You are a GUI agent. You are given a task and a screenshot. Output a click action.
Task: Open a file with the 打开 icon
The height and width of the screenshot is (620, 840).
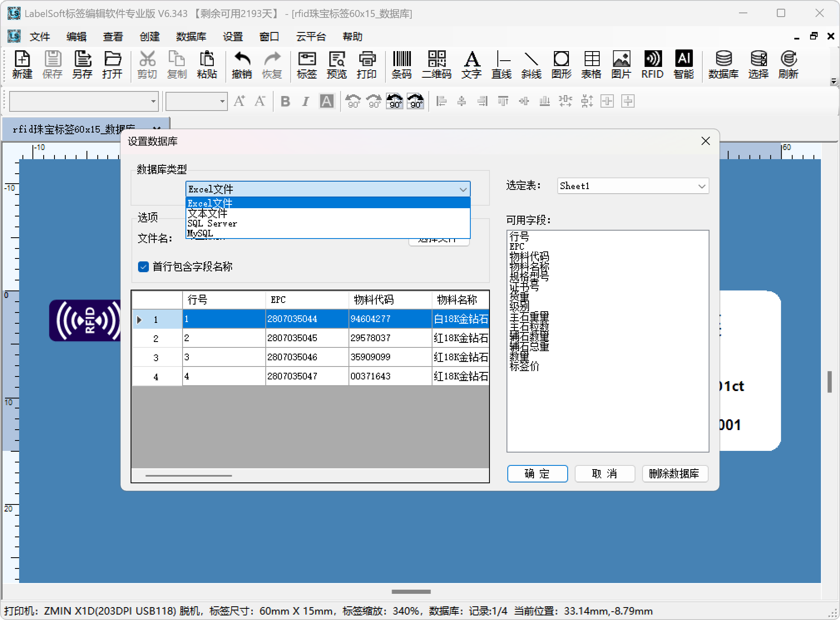click(x=112, y=64)
